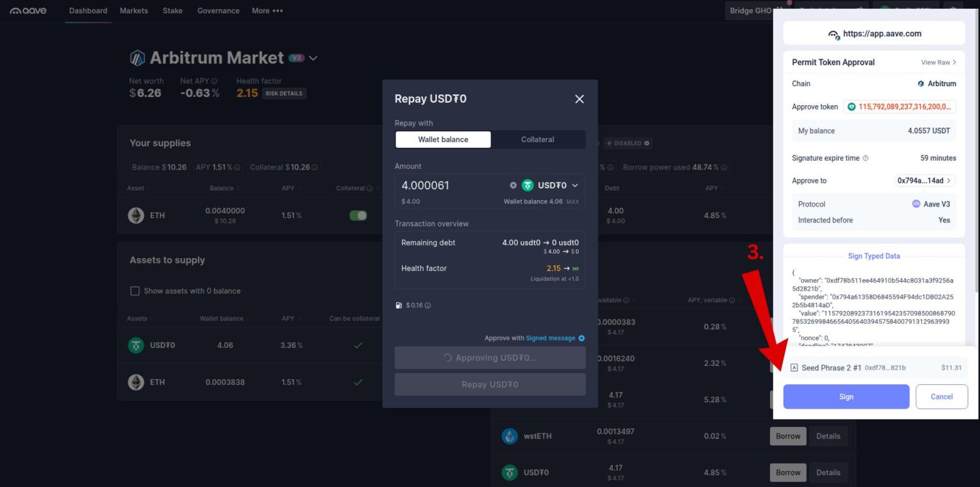
Task: Open Details for wstETH
Action: point(828,436)
